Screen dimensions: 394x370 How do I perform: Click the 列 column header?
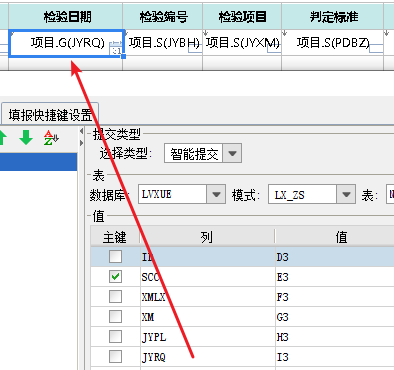[x=207, y=237]
